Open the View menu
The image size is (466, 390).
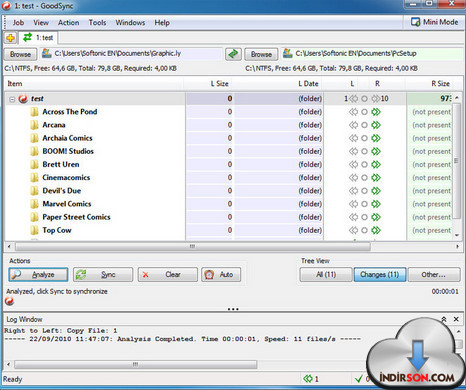point(41,23)
